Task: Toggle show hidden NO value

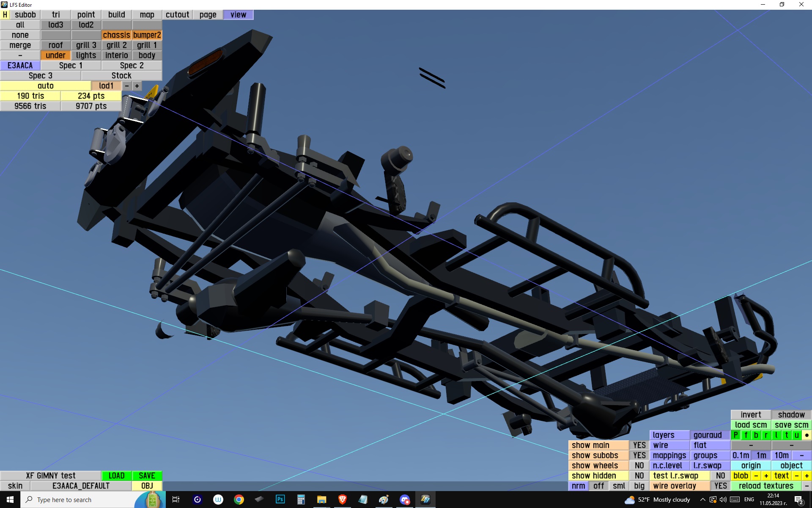Action: click(x=639, y=476)
